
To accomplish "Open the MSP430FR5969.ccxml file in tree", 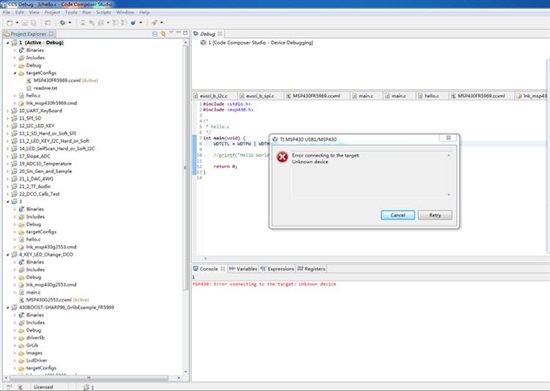I will [57, 80].
